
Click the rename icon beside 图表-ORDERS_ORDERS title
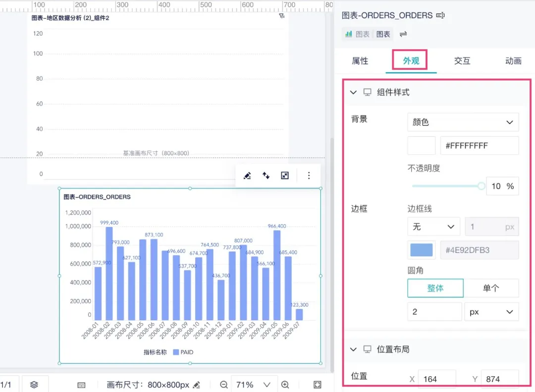pos(440,16)
